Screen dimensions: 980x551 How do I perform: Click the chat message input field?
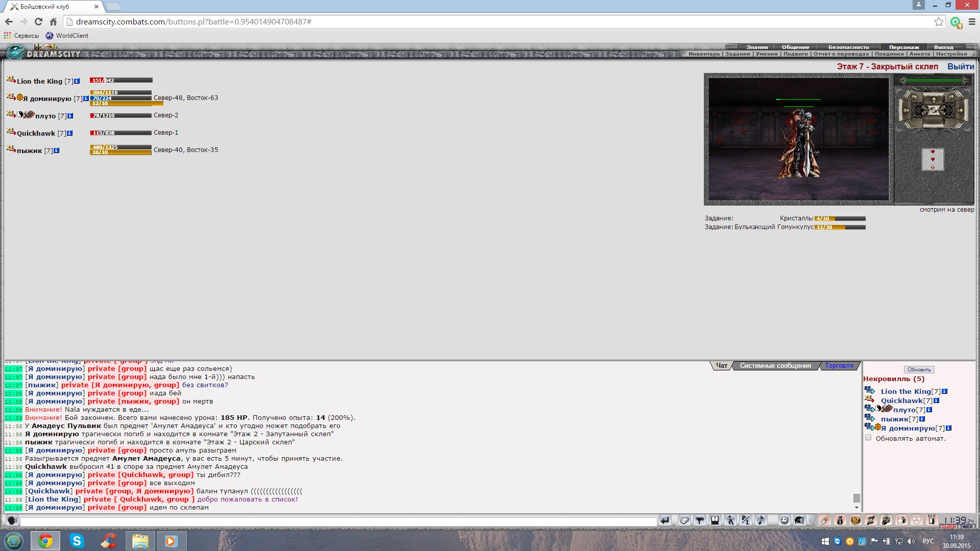click(338, 521)
